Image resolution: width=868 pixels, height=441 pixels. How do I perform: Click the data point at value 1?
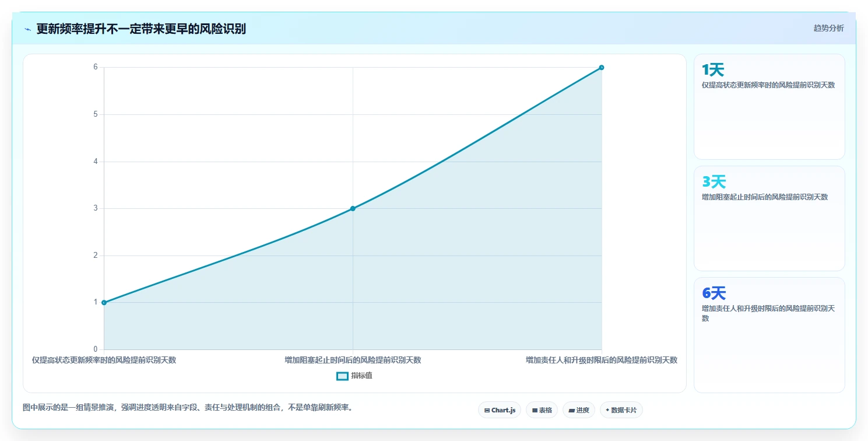[104, 302]
